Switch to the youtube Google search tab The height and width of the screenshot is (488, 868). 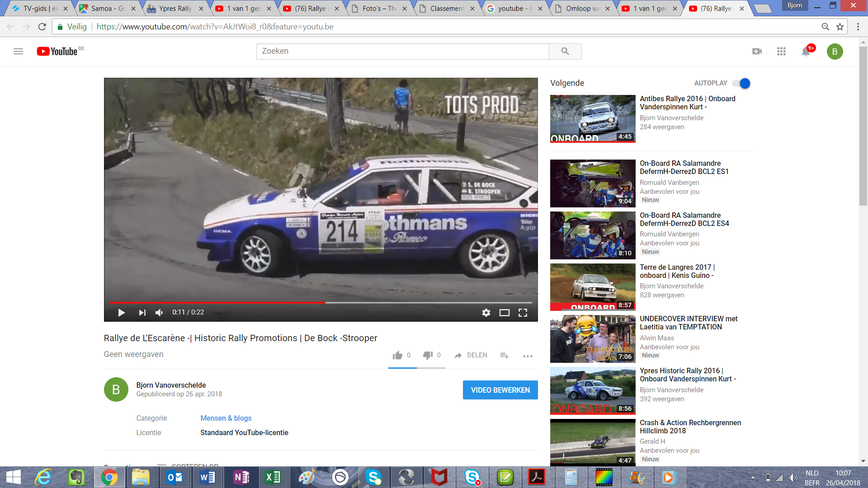pyautogui.click(x=515, y=9)
